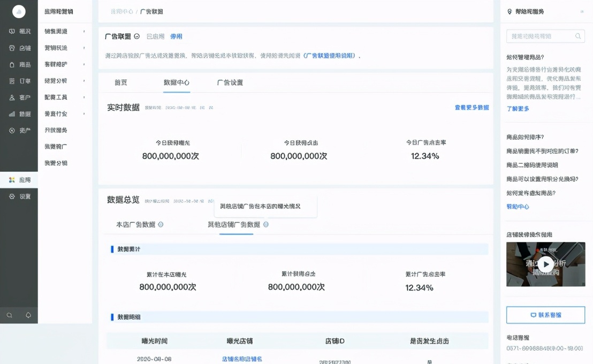Viewport: 593px width, 364px height.
Task: Open 客户 customers section in sidebar
Action: [19, 97]
